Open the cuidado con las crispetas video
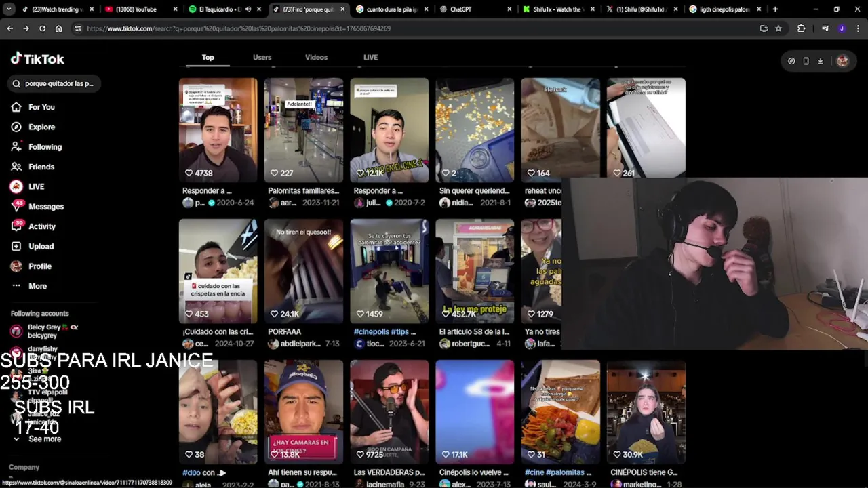Screen dimensions: 868x488 (218, 271)
